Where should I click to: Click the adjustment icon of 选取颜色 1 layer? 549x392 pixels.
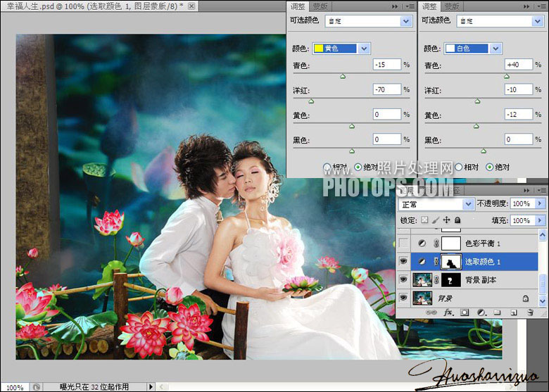pyautogui.click(x=422, y=261)
